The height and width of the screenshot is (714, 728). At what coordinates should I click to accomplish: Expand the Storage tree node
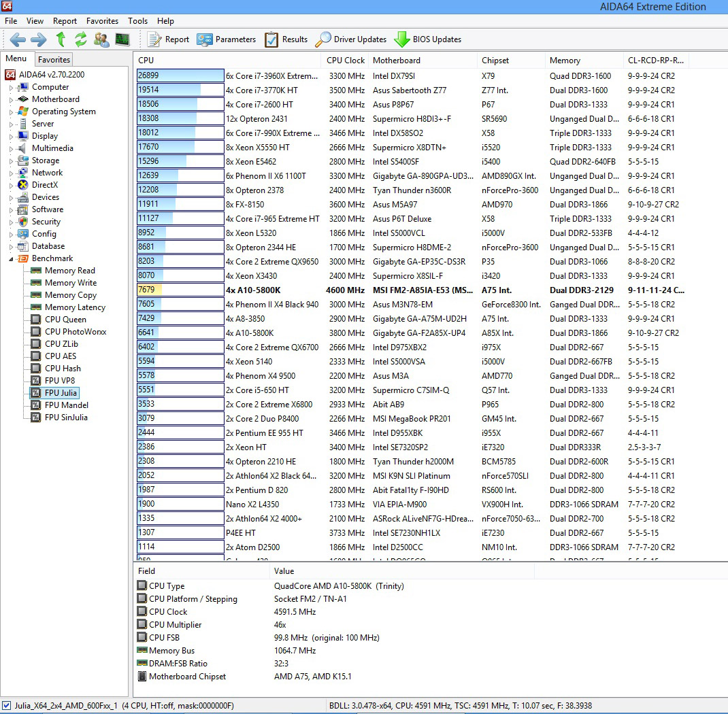pos(11,160)
